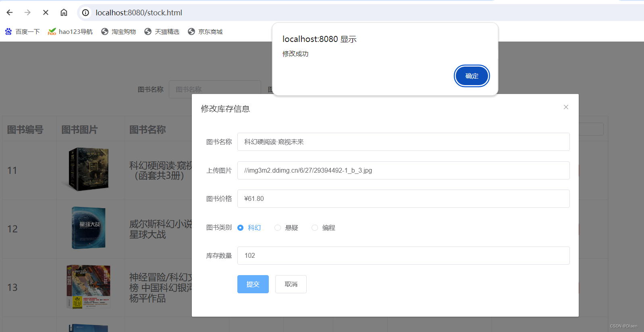The height and width of the screenshot is (332, 644).
Task: Open 京东商城 bookmark
Action: coord(205,31)
